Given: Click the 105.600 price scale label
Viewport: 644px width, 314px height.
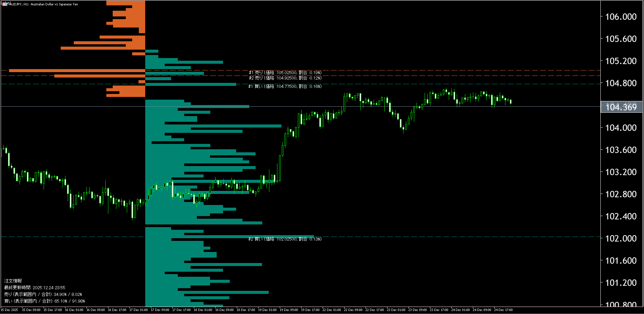Looking at the screenshot, I should click(x=621, y=39).
